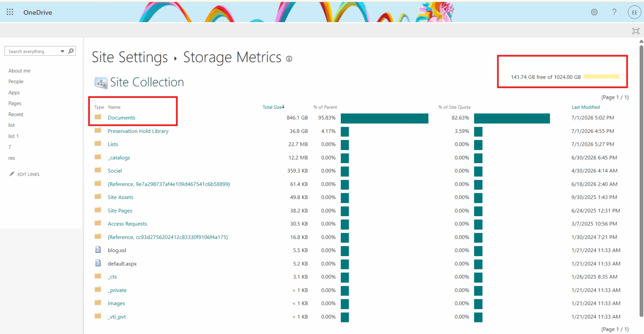
Task: Open the settings gear icon
Action: pyautogui.click(x=594, y=12)
